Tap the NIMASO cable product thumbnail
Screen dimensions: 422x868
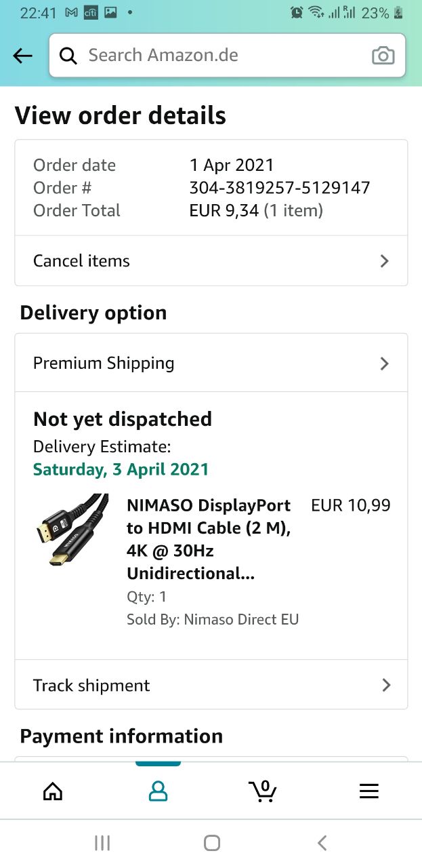click(71, 529)
